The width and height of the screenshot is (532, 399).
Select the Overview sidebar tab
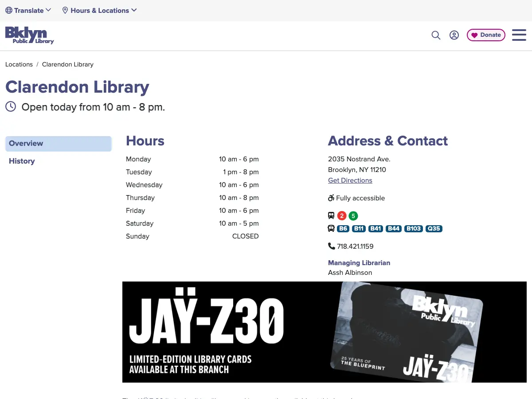58,144
